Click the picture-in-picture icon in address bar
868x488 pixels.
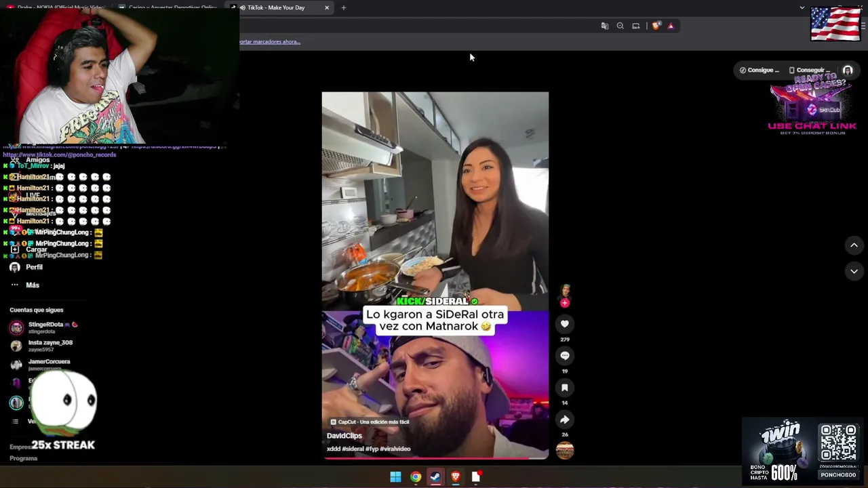point(635,26)
